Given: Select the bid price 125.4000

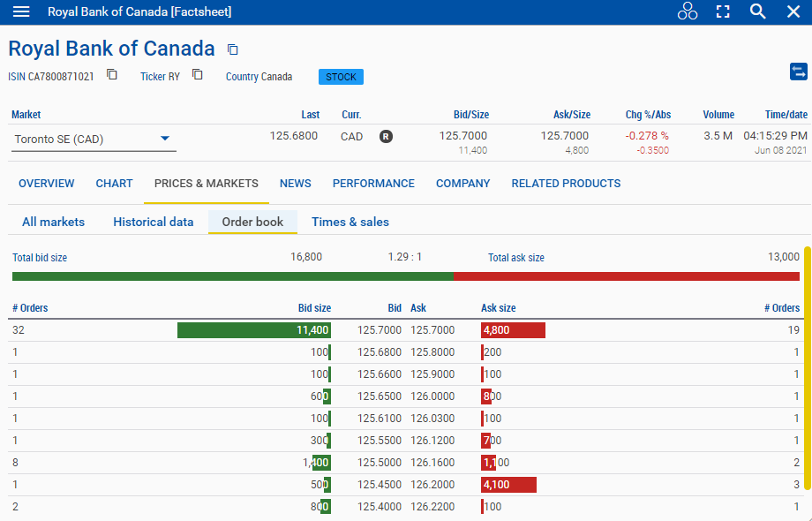Looking at the screenshot, I should click(x=379, y=507).
